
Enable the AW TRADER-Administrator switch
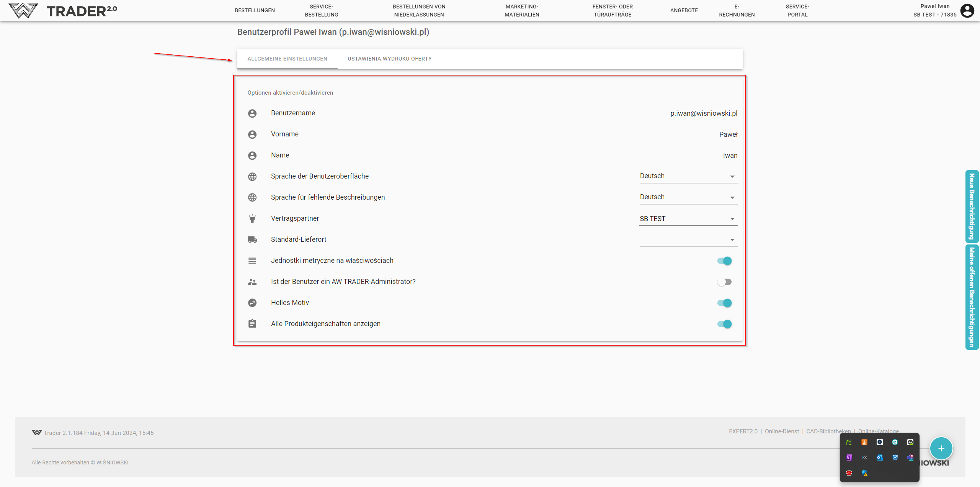(x=724, y=282)
